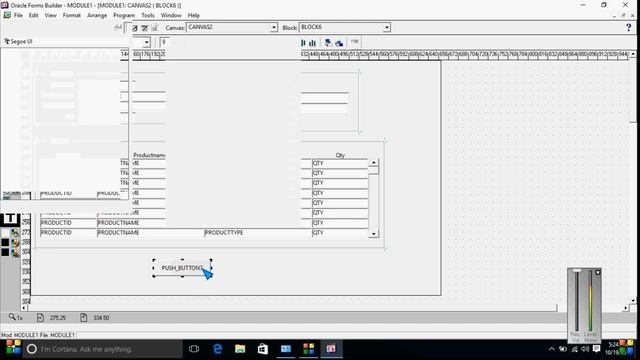Open the Action Center notification icon
Viewport: 640px width, 360px height.
click(596, 349)
